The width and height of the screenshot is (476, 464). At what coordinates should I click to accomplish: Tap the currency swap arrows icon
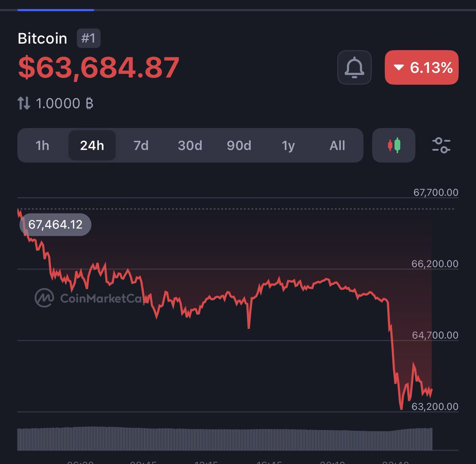[24, 104]
